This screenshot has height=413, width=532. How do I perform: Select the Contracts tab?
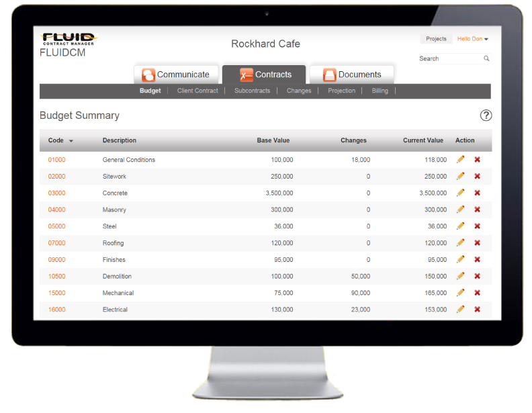pos(264,75)
